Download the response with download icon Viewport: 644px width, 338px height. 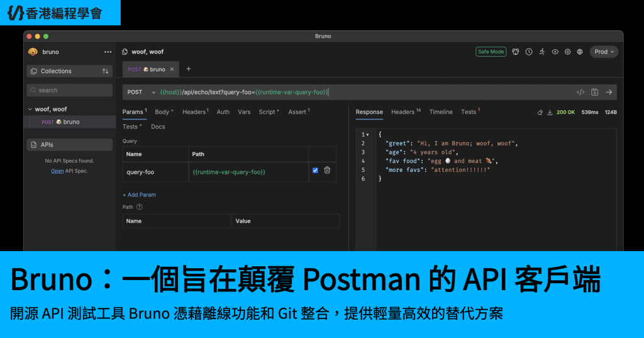[550, 112]
